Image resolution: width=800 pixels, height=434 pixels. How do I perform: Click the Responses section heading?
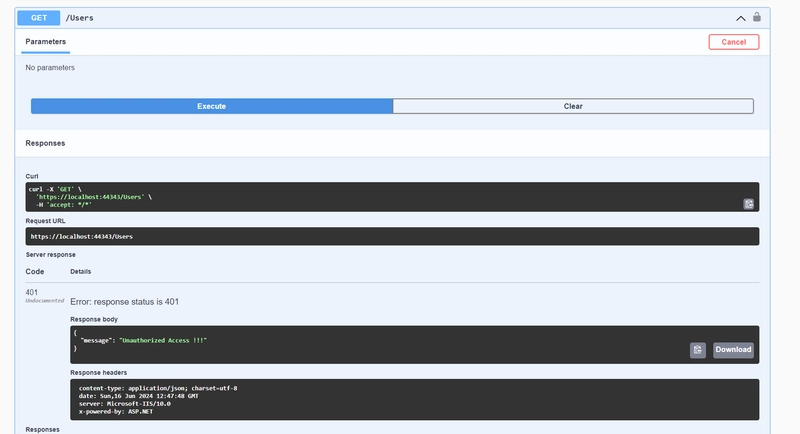click(45, 143)
